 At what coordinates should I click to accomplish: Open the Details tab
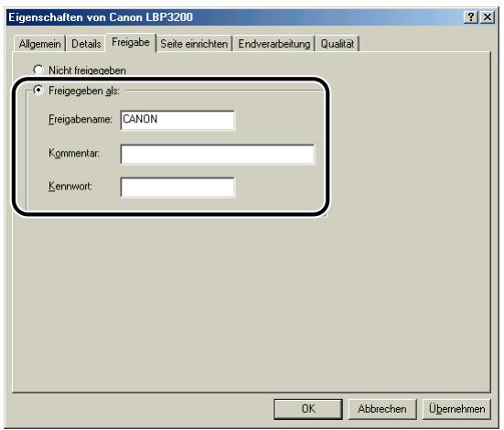click(86, 44)
